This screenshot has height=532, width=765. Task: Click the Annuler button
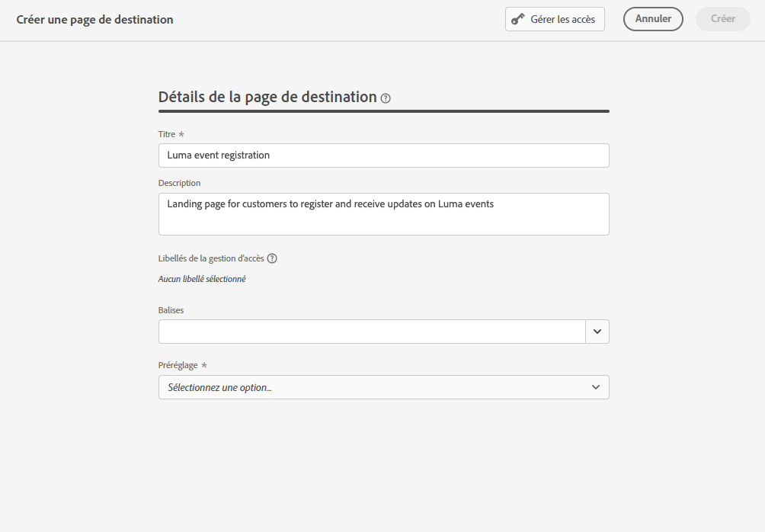click(x=653, y=19)
